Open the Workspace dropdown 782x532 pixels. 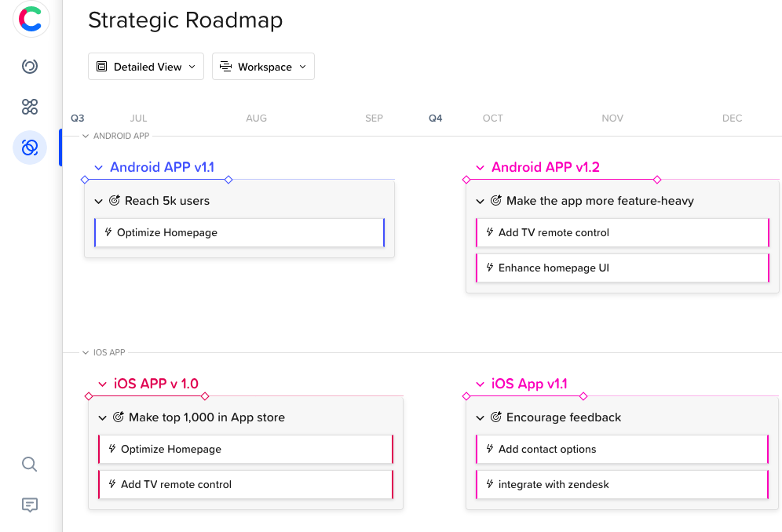263,67
